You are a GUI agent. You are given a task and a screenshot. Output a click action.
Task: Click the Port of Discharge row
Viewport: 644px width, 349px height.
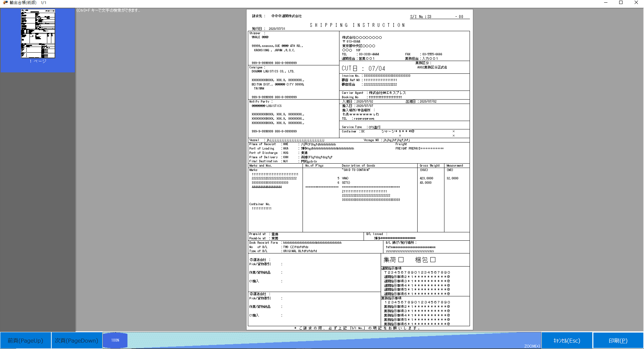278,153
